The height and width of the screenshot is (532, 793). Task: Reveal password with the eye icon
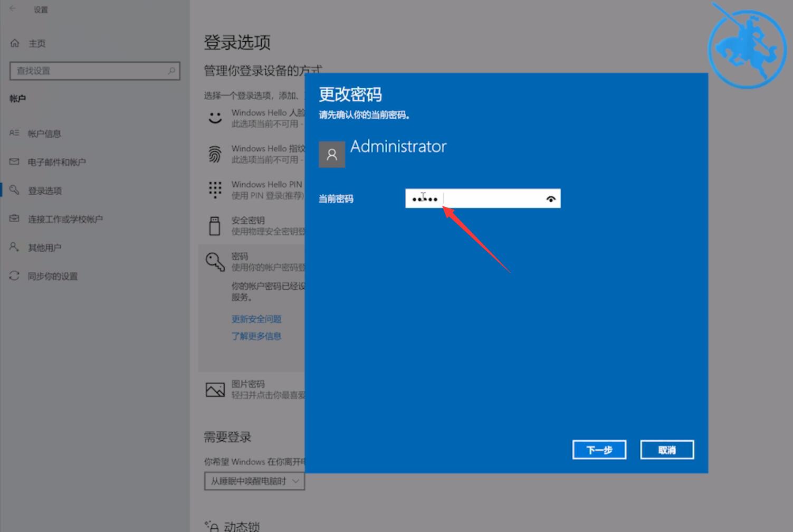[x=551, y=199]
